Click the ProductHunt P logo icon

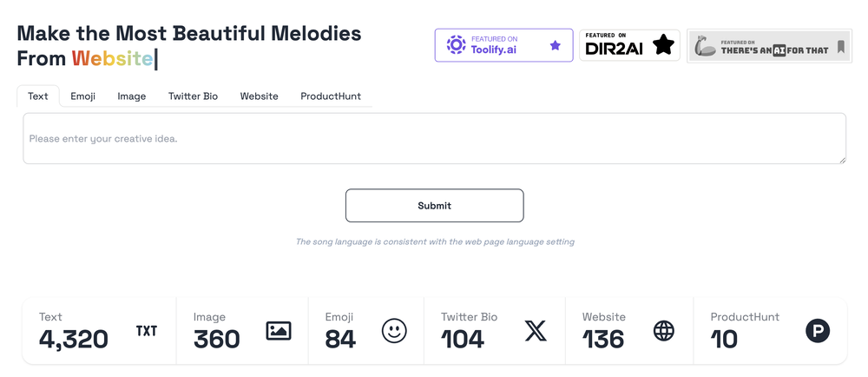[818, 331]
